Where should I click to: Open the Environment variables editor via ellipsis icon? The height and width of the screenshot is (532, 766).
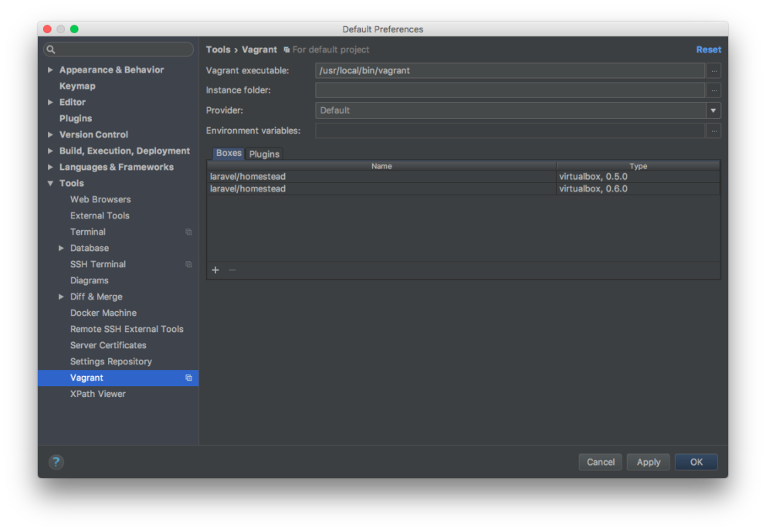(x=713, y=130)
